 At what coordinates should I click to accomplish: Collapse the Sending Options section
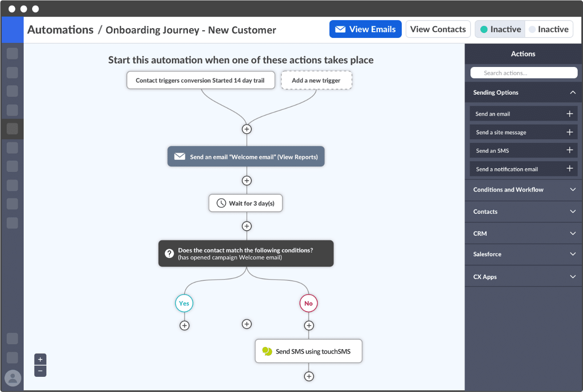click(572, 92)
